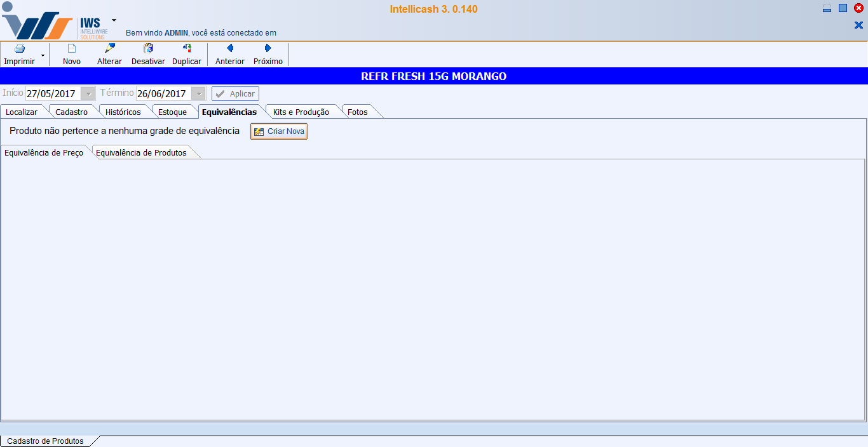Click the Bem vindo ADMIN message

[201, 32]
